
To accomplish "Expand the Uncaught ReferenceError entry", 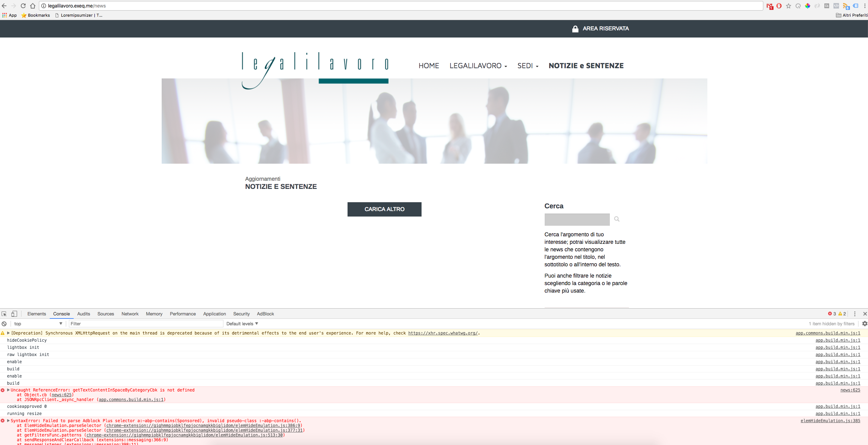I will click(9, 390).
